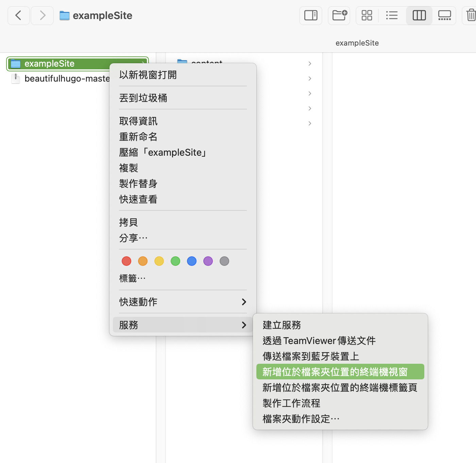The image size is (476, 463).
Task: Go forward with the right chevron button
Action: pos(42,15)
